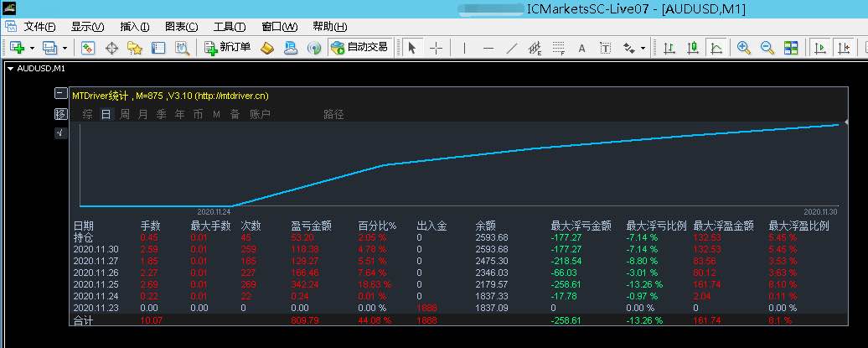868x348 pixels.
Task: Switch to the 综 summary tab
Action: pyautogui.click(x=87, y=115)
